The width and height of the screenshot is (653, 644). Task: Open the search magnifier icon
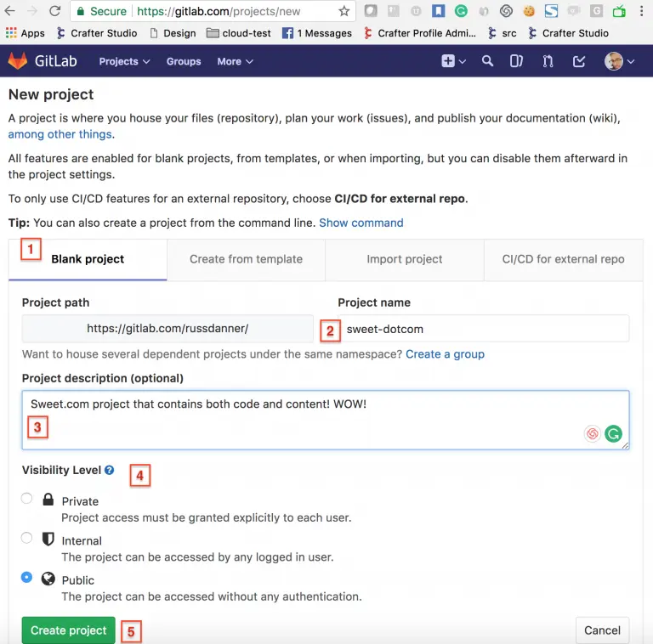(x=487, y=61)
